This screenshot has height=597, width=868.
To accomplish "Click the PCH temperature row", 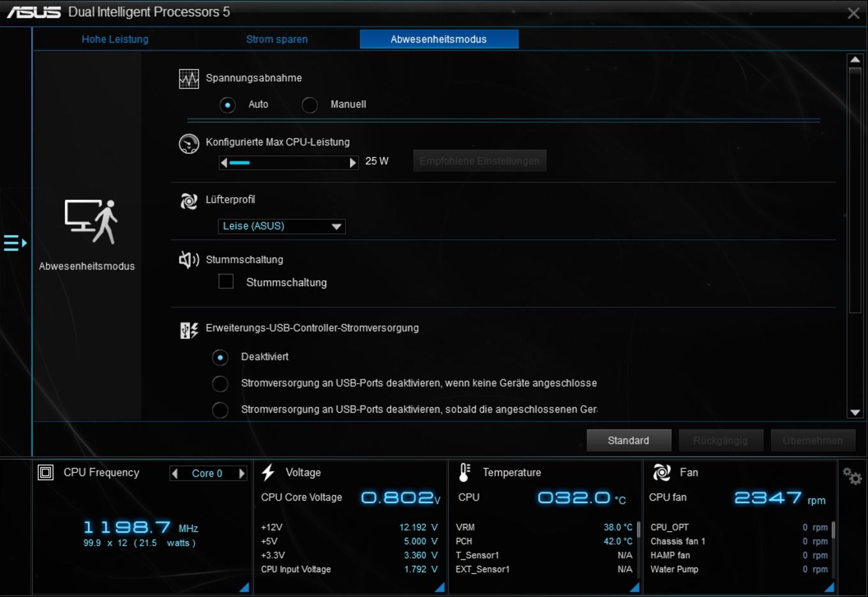I will (x=544, y=541).
